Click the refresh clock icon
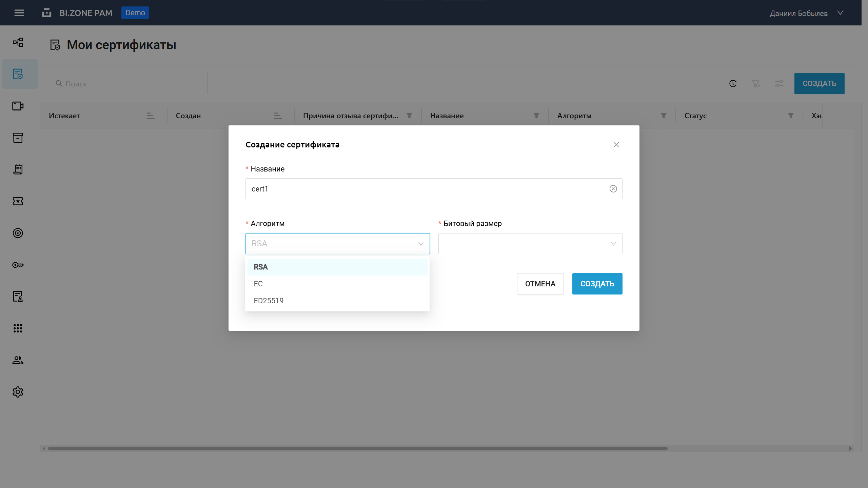868x488 pixels. 733,83
